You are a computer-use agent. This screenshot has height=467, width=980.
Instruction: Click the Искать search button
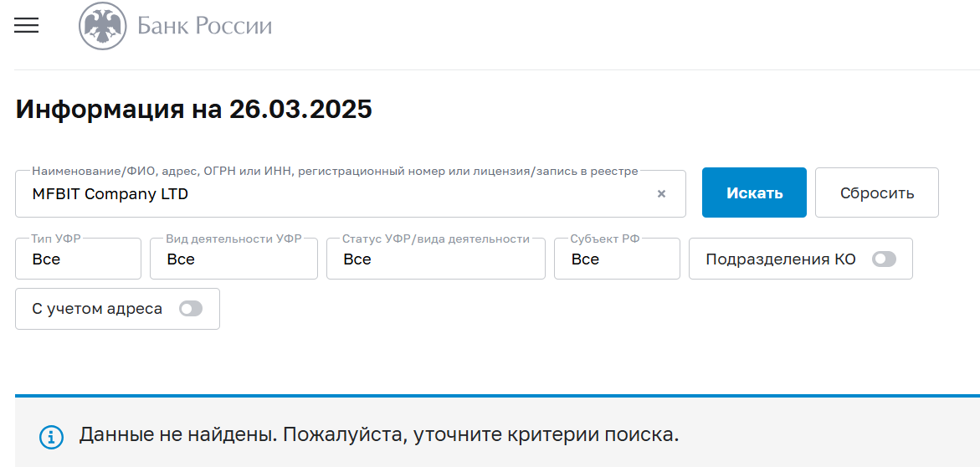(754, 192)
